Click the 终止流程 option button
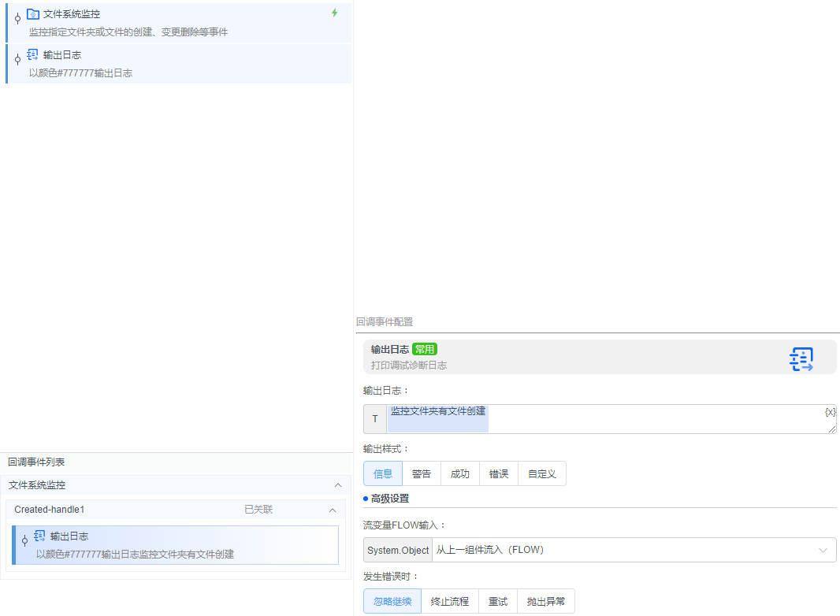Image resolution: width=840 pixels, height=616 pixels. pyautogui.click(x=449, y=600)
